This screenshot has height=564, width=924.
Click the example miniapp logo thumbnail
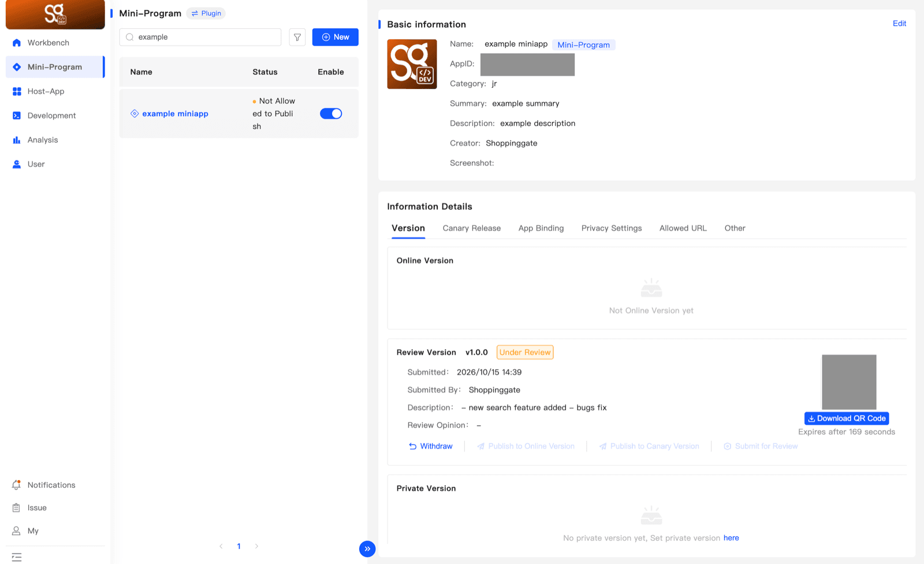pyautogui.click(x=412, y=64)
